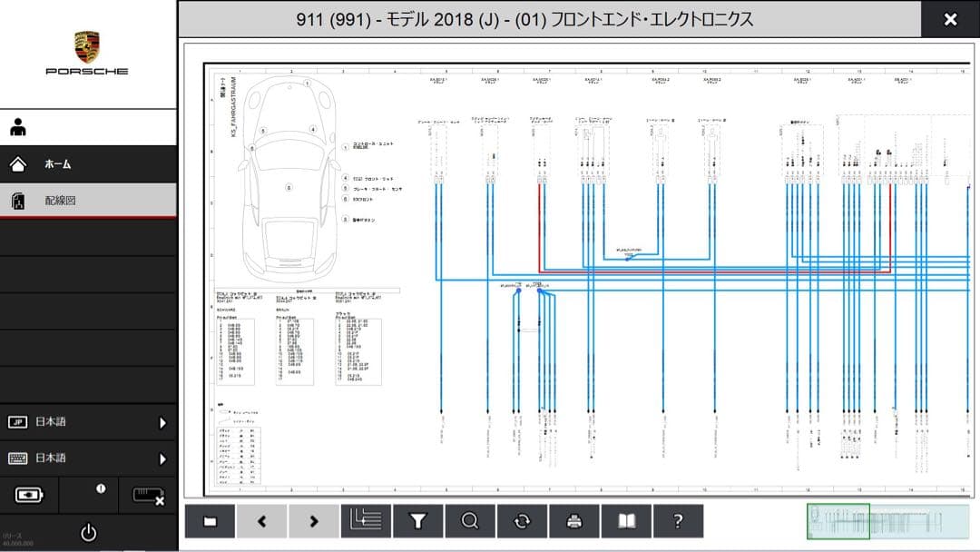Open the folder icon in the toolbar
This screenshot has width=980, height=552.
coord(209,520)
